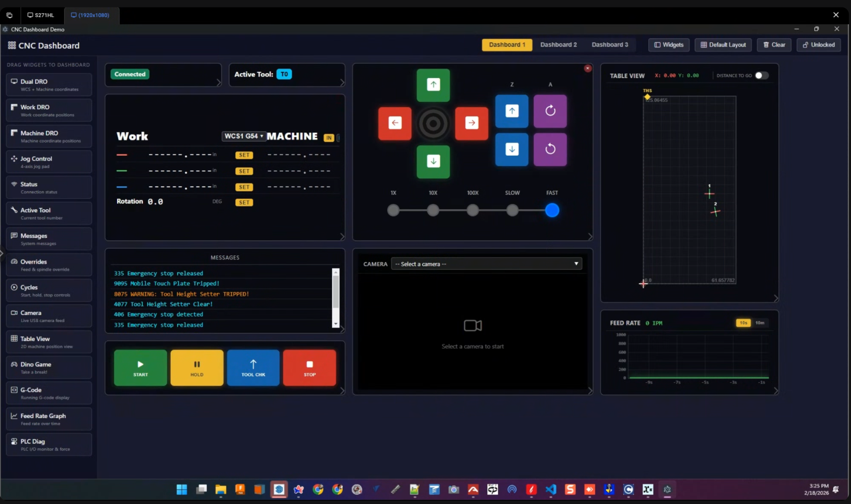Jog Z axis down with blue arrow
The image size is (851, 504).
click(x=511, y=149)
